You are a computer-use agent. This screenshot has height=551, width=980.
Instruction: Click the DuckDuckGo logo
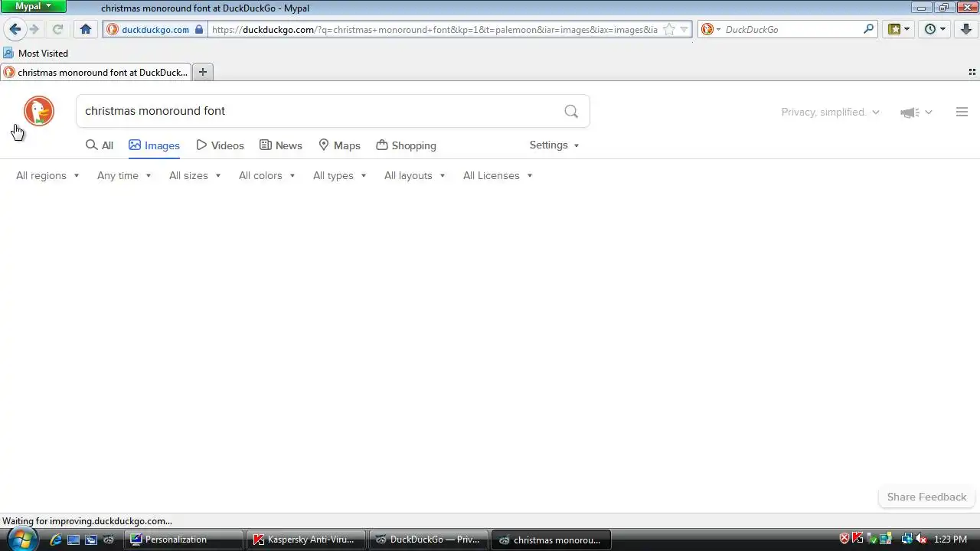point(39,111)
